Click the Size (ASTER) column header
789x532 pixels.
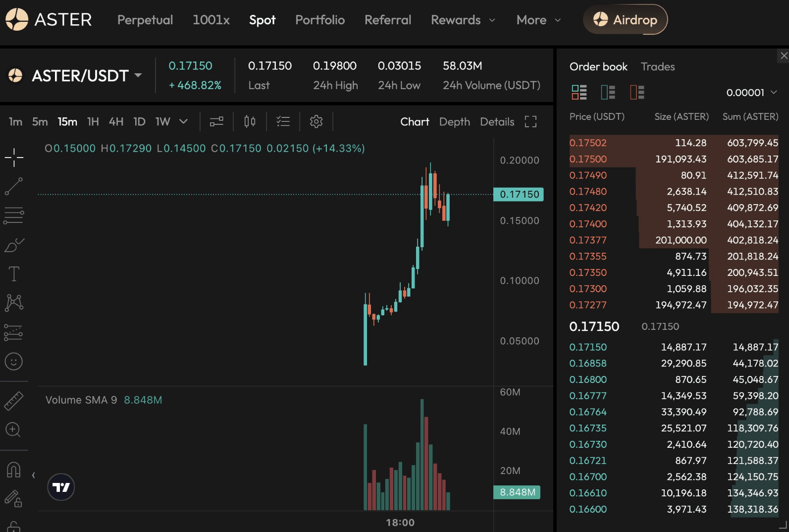click(x=682, y=117)
